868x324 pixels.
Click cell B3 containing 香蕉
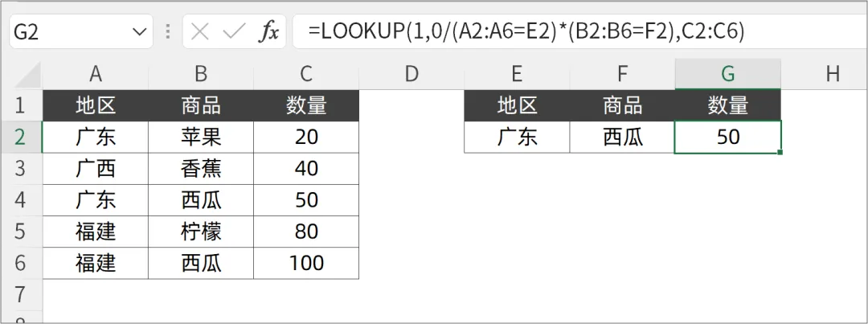click(x=201, y=169)
